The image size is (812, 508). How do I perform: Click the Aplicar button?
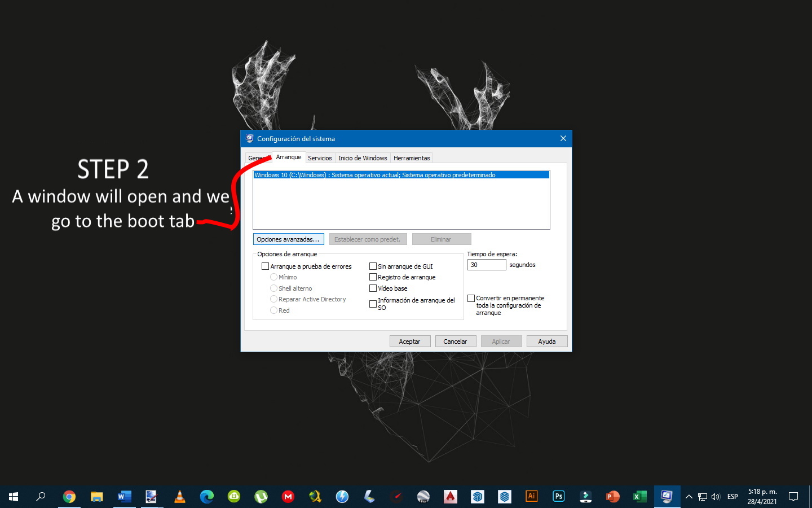pos(501,341)
